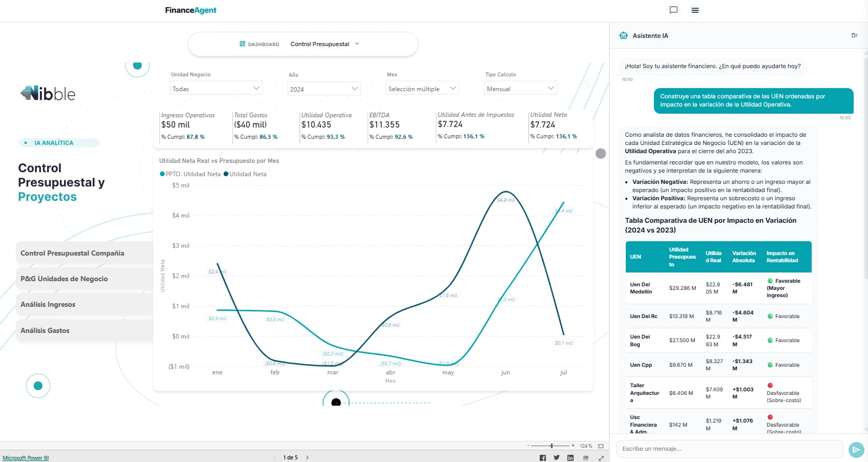Open the Mes dropdown with Selección múltiple

422,89
